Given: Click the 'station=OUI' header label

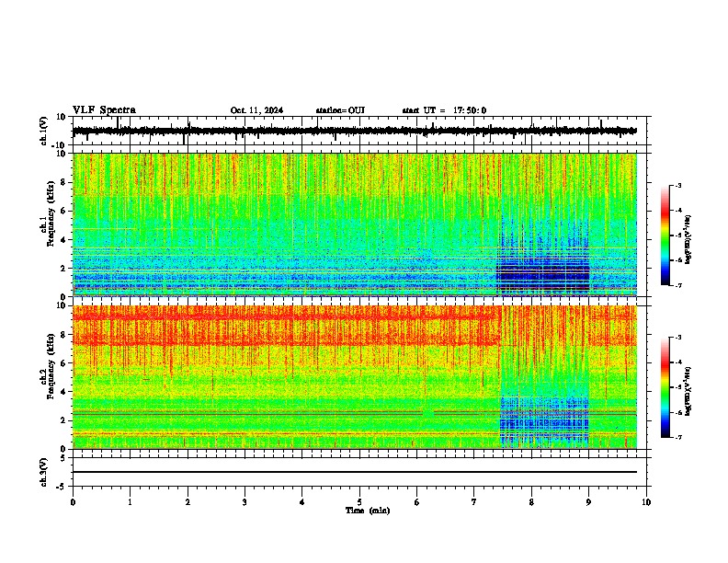Looking at the screenshot, I should 340,110.
